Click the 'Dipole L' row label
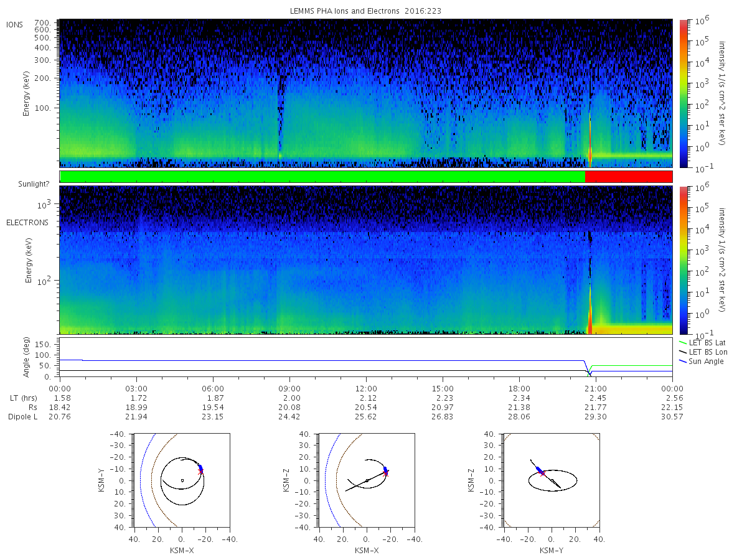Image resolution: width=747 pixels, height=560 pixels. pyautogui.click(x=22, y=416)
